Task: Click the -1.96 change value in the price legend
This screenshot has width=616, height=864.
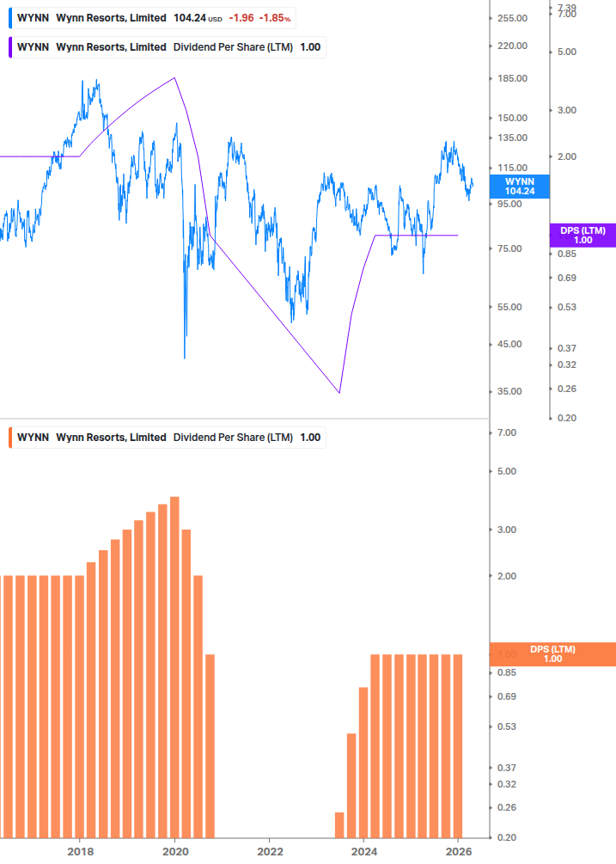Action: pyautogui.click(x=241, y=18)
